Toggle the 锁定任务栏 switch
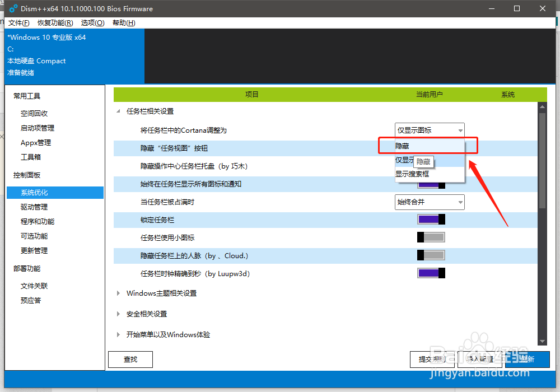The width and height of the screenshot is (560, 392). 431,219
